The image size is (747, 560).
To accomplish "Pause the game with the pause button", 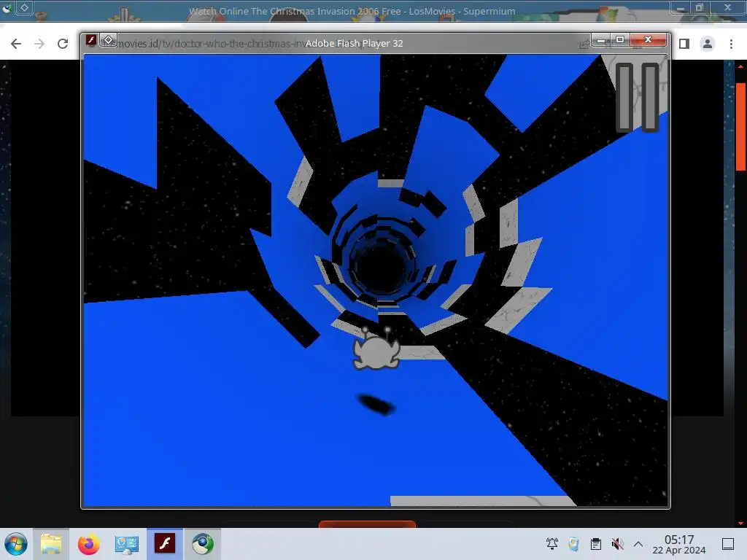I will (x=638, y=97).
